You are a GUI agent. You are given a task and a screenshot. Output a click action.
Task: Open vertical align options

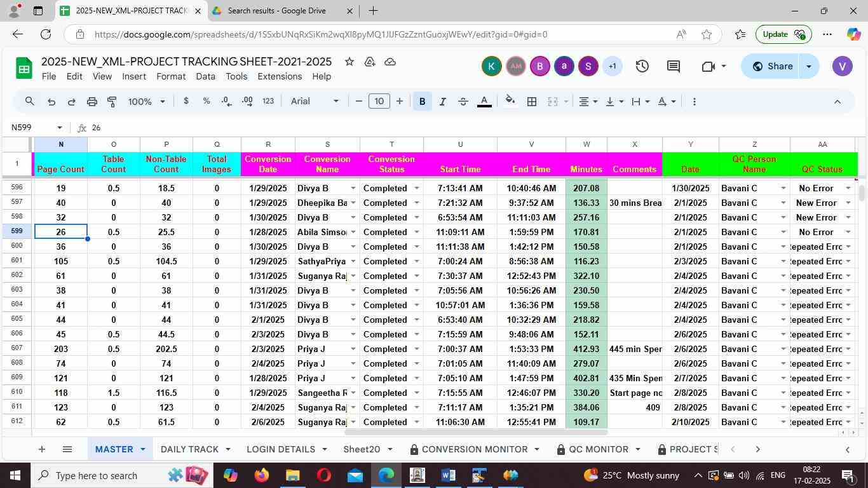614,102
